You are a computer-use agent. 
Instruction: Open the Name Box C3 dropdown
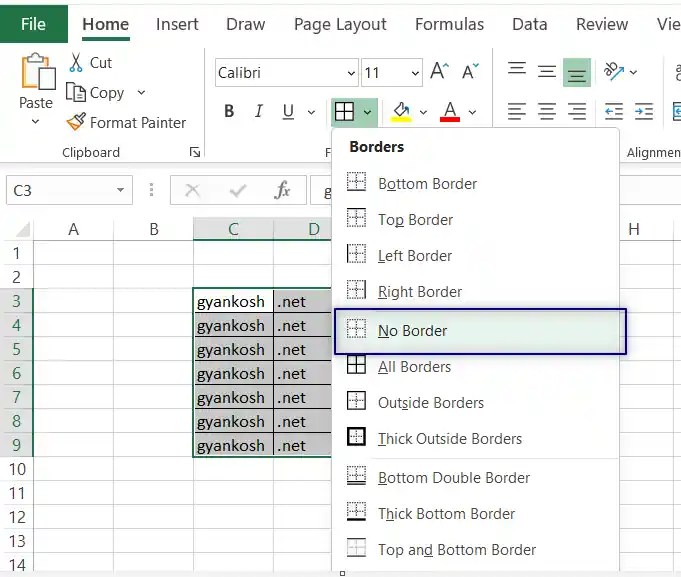(x=120, y=190)
